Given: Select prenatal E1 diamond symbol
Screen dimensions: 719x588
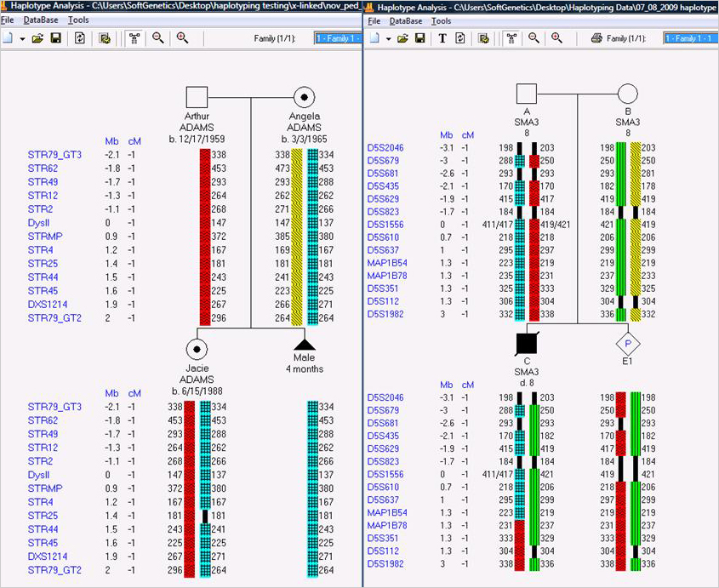Looking at the screenshot, I should tap(628, 344).
